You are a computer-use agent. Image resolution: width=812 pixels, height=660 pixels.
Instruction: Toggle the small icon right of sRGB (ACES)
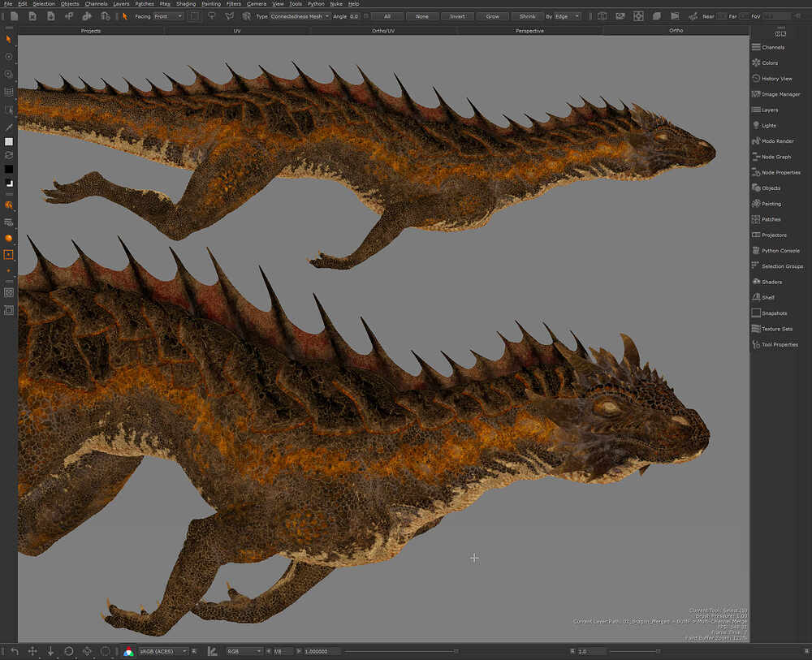194,652
